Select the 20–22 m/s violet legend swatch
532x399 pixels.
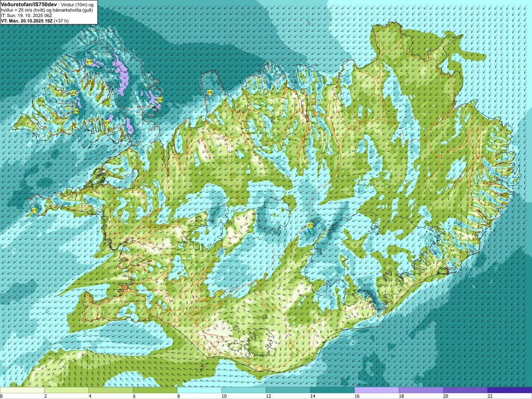(465, 390)
